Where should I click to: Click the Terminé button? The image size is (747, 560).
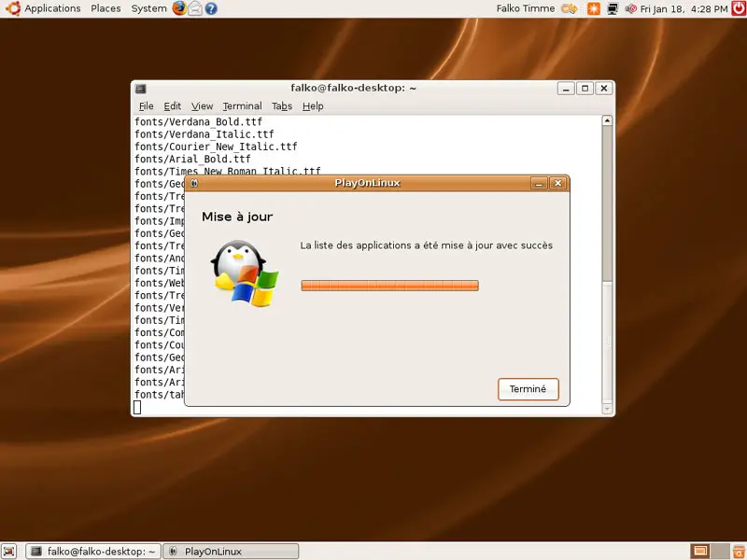click(528, 389)
